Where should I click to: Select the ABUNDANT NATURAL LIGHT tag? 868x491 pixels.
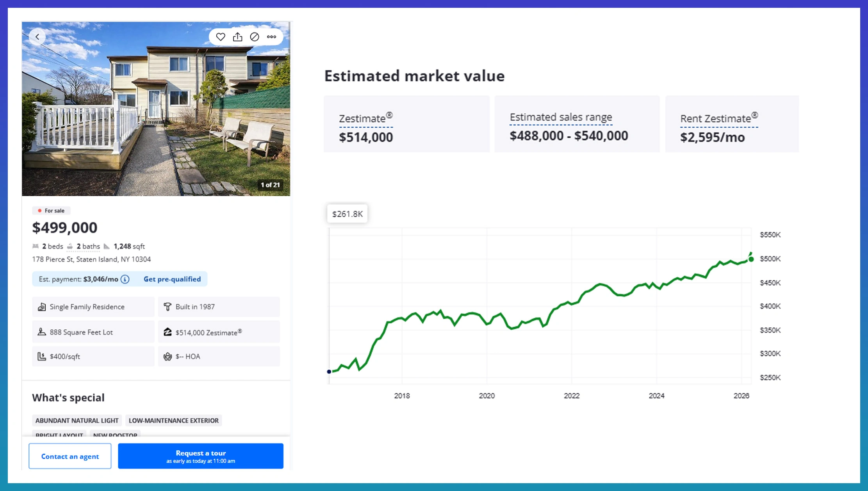coord(77,420)
